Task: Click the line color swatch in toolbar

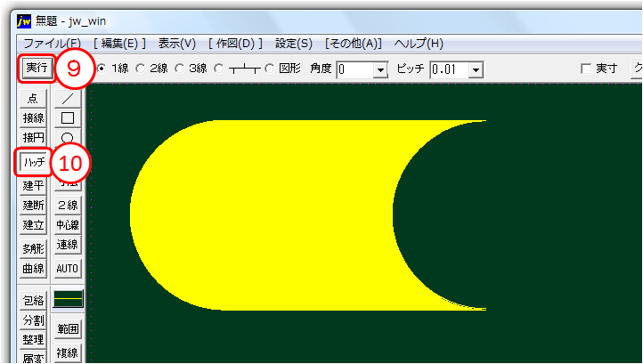Action: (x=68, y=299)
